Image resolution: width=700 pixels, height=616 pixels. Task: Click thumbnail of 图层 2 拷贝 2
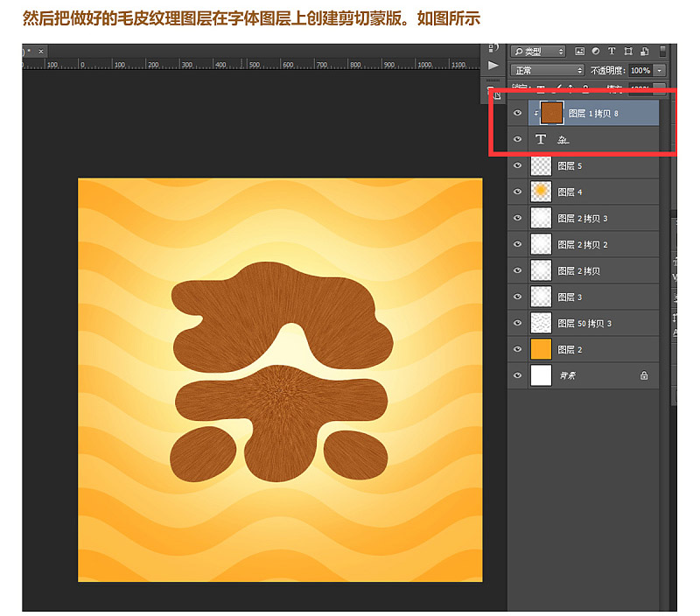541,244
